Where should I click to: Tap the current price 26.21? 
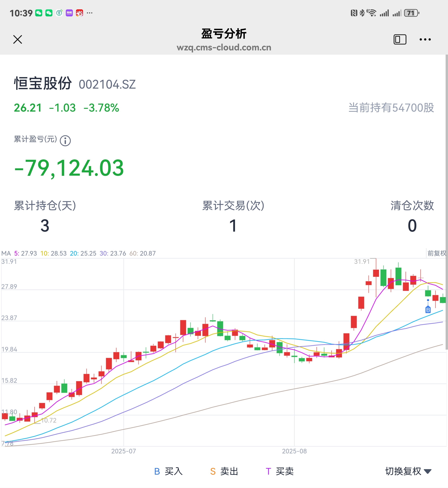click(28, 108)
